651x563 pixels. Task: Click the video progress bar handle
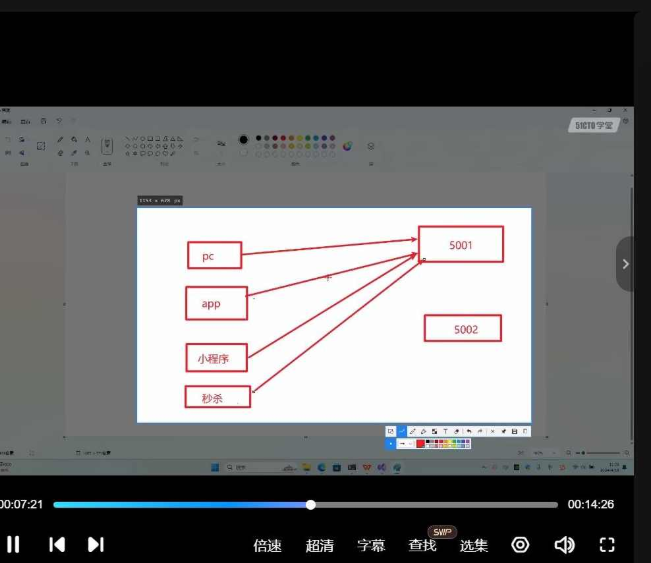[x=311, y=505]
